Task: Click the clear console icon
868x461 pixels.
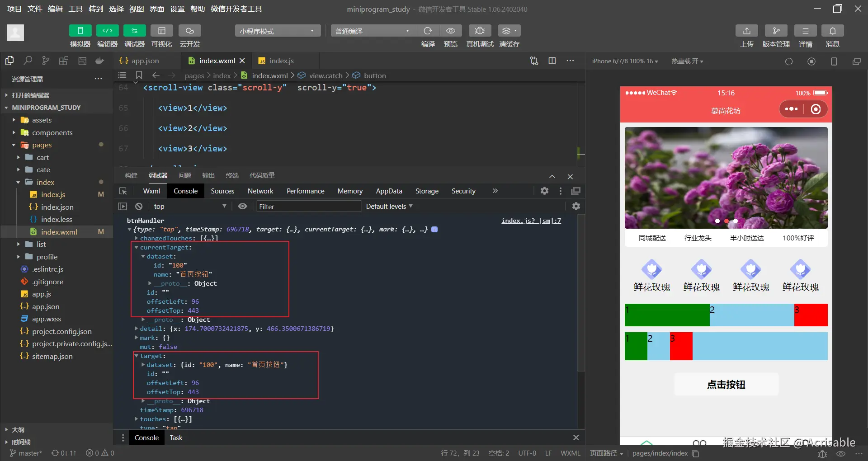Action: pos(139,207)
